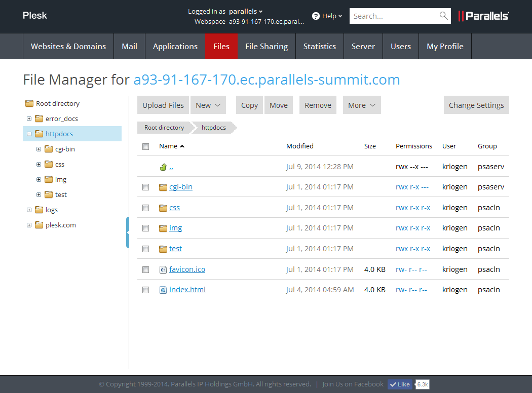The image size is (532, 393).
Task: Expand the logs tree node
Action: 29,210
